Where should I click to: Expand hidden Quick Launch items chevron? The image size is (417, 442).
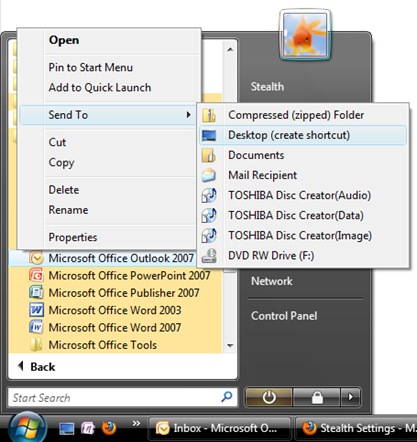coord(136,423)
